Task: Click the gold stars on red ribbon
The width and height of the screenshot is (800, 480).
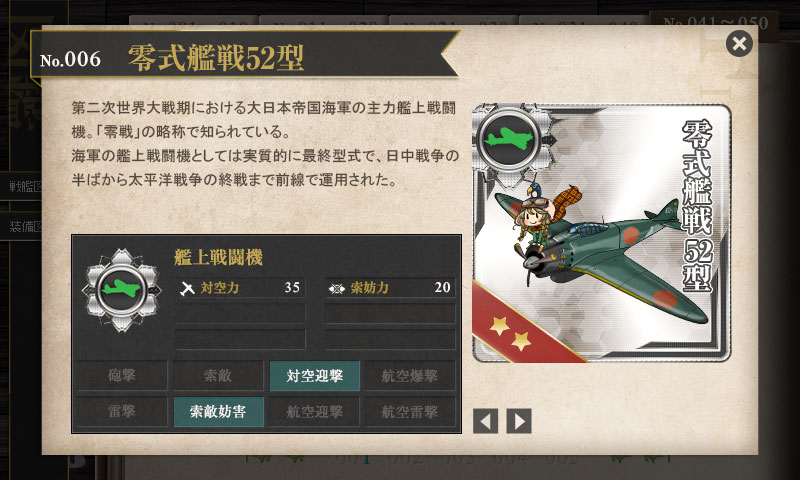Action: point(510,334)
